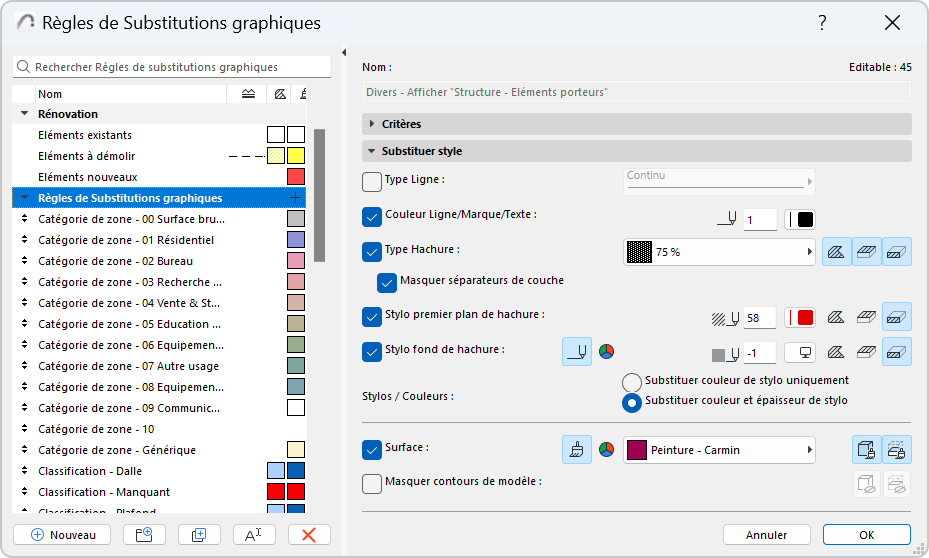The image size is (929, 558).
Task: Collapse the Règles de Substitutions graphiques group
Action: coord(24,197)
